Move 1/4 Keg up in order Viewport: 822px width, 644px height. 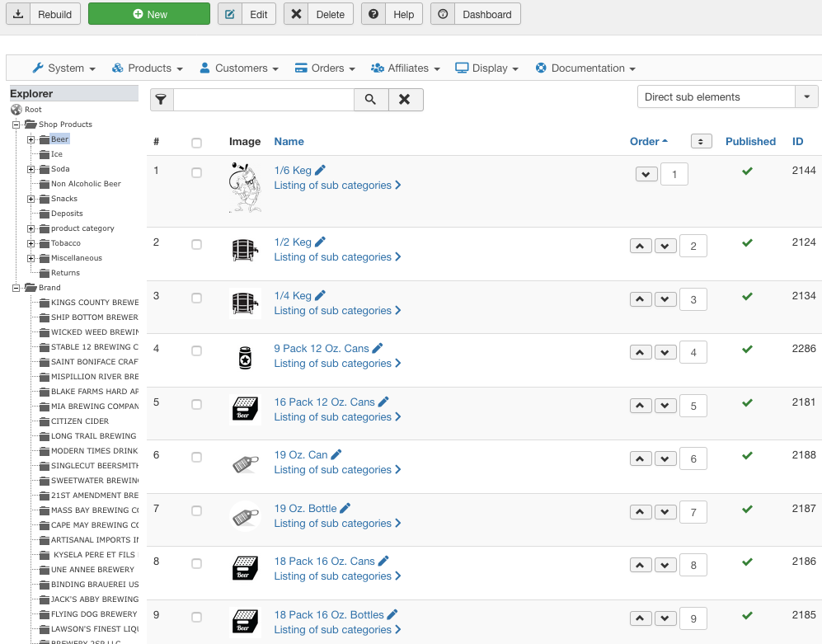[x=641, y=299]
